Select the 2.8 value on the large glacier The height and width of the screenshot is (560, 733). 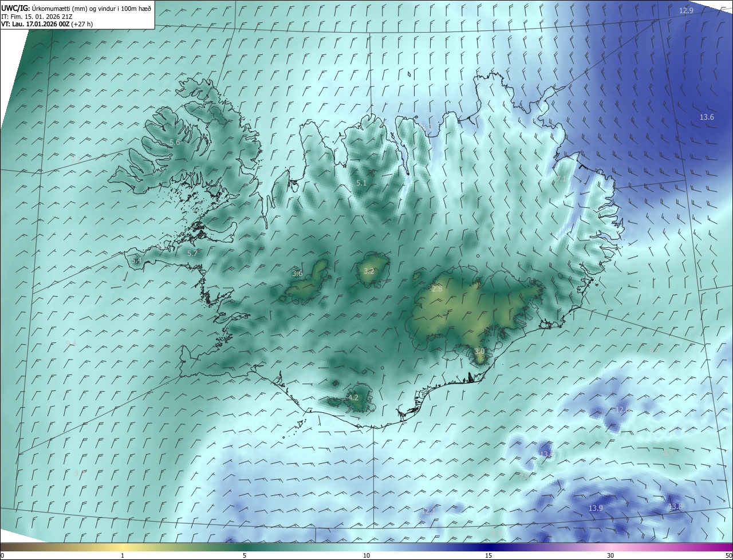(437, 289)
